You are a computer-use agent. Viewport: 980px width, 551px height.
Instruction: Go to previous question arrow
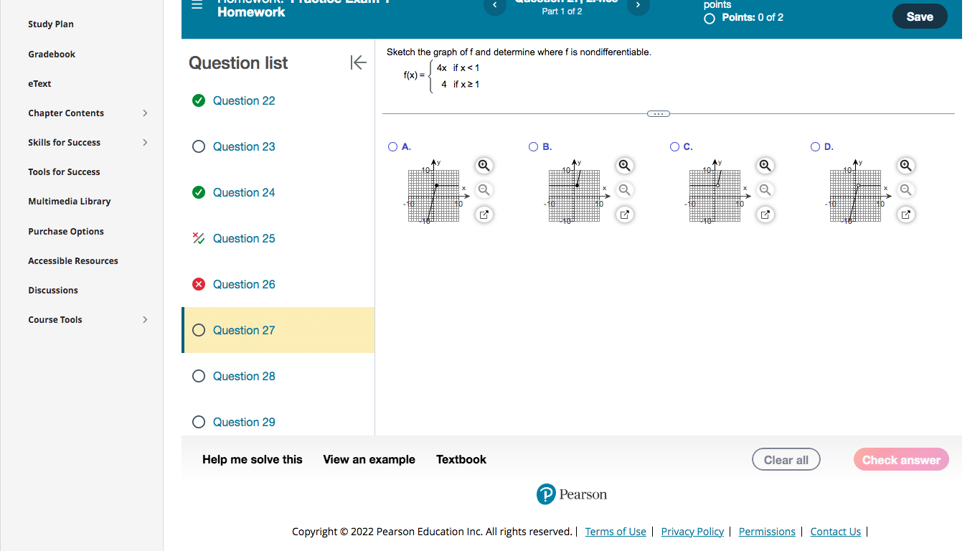tap(494, 6)
